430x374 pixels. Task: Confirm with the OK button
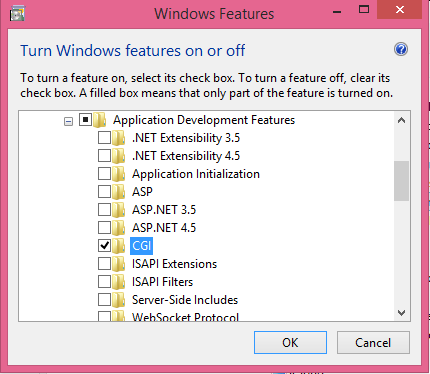290,342
